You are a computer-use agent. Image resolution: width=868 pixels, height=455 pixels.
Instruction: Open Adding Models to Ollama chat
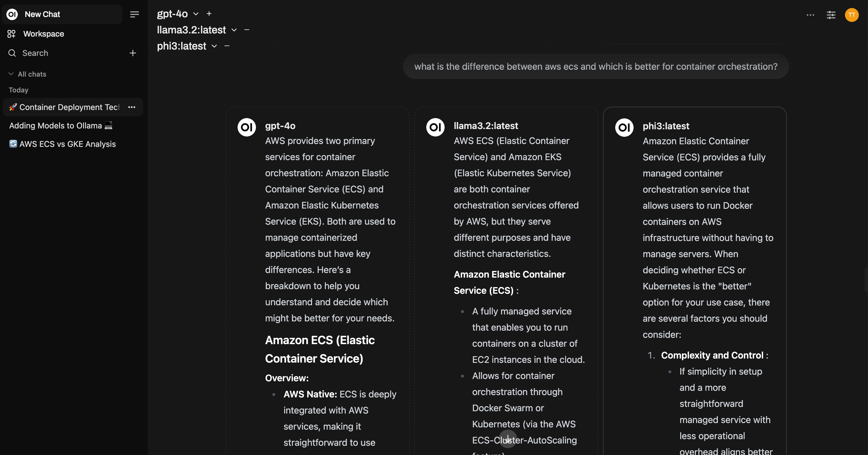tap(56, 126)
